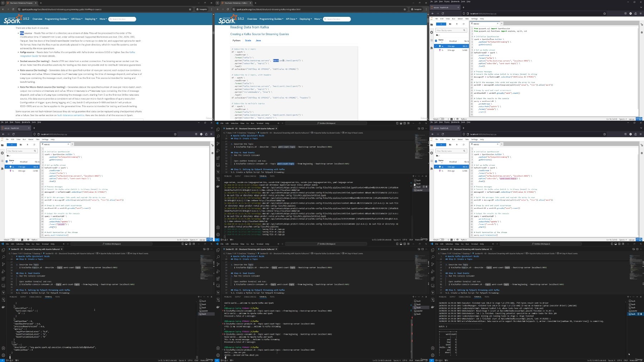This screenshot has height=362, width=644.
Task: Click filter files field in JupyterLab showing import lines
Action: [451, 30]
